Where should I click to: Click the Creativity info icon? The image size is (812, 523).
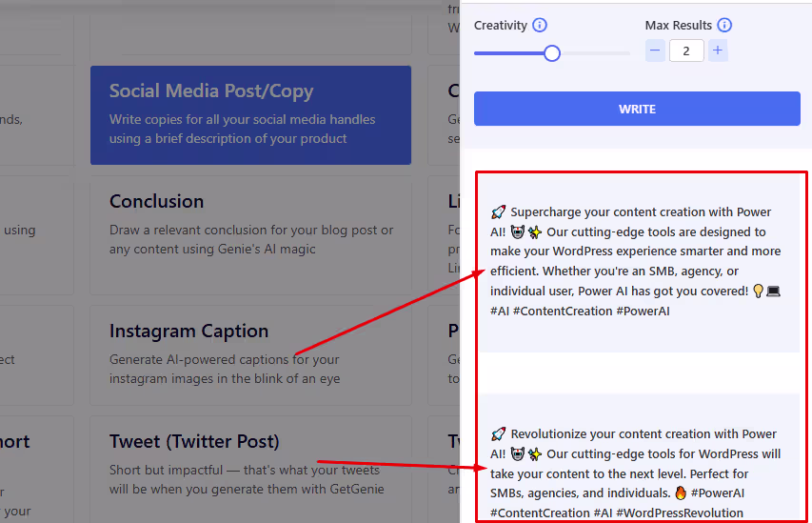click(540, 25)
